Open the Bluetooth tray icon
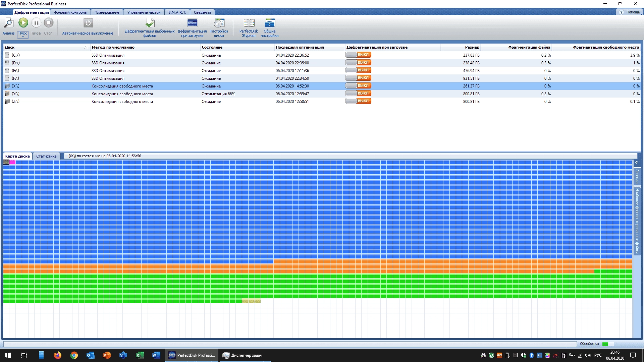The width and height of the screenshot is (644, 362). pyautogui.click(x=532, y=355)
